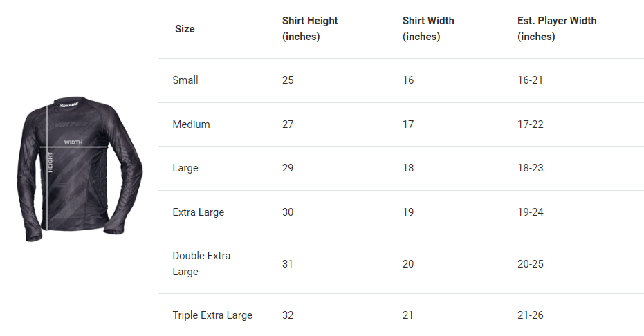Click Extra Large shirt height 30
The height and width of the screenshot is (336, 644).
click(288, 212)
